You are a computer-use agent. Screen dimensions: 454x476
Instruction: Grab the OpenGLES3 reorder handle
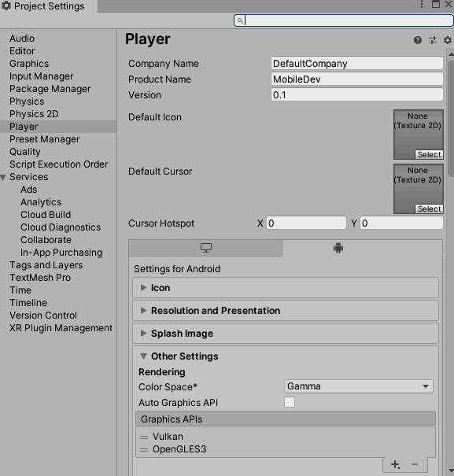(x=144, y=449)
